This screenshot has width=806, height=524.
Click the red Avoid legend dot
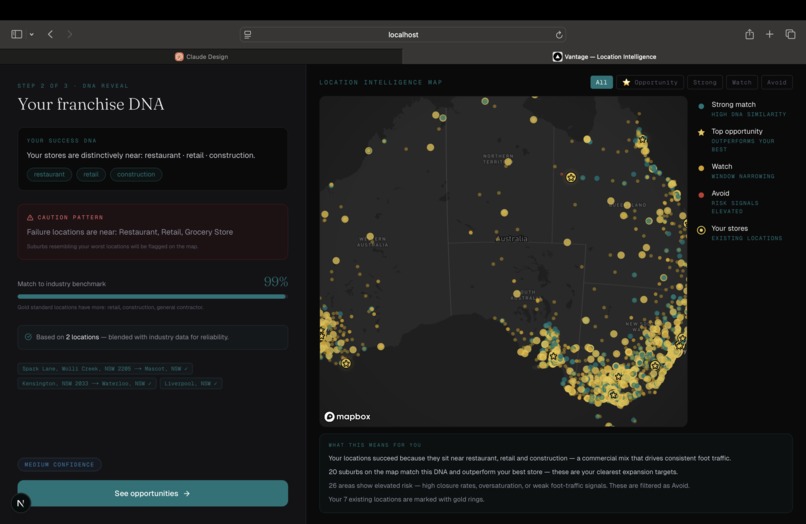(701, 195)
